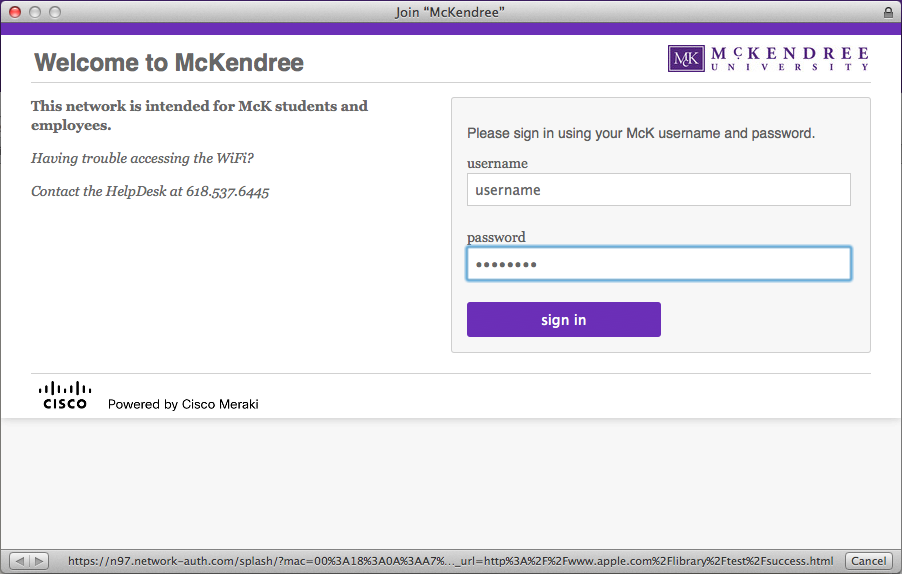Focus the password input field
902x574 pixels.
pyautogui.click(x=659, y=264)
